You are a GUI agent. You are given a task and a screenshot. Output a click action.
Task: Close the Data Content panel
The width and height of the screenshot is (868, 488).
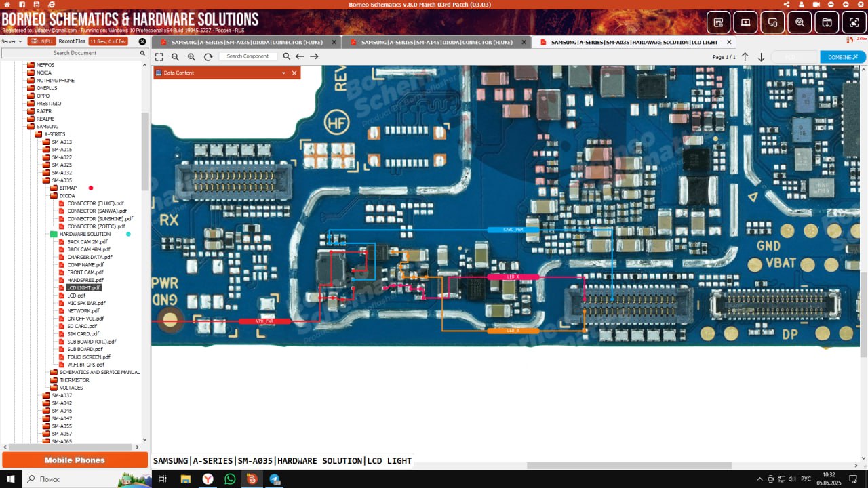[294, 73]
